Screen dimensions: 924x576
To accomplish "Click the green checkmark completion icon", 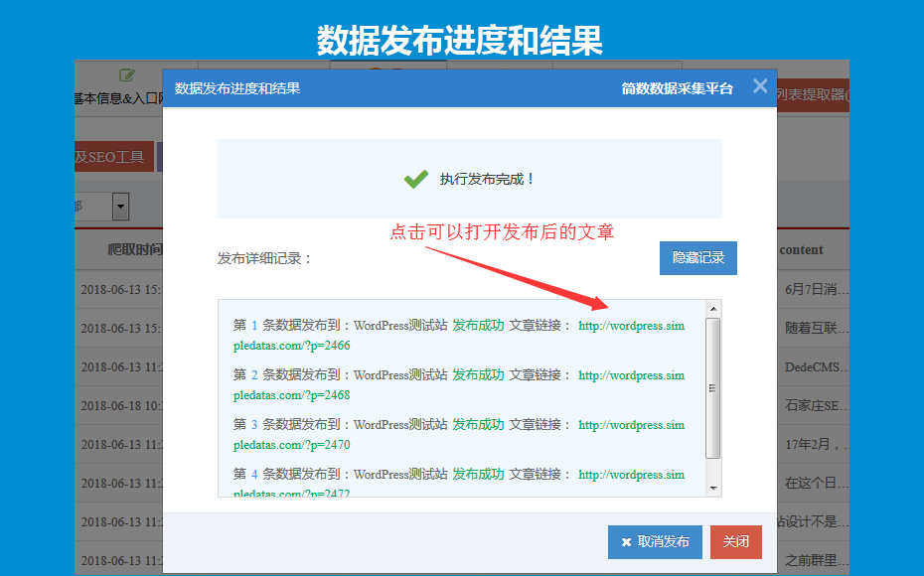I will point(416,179).
